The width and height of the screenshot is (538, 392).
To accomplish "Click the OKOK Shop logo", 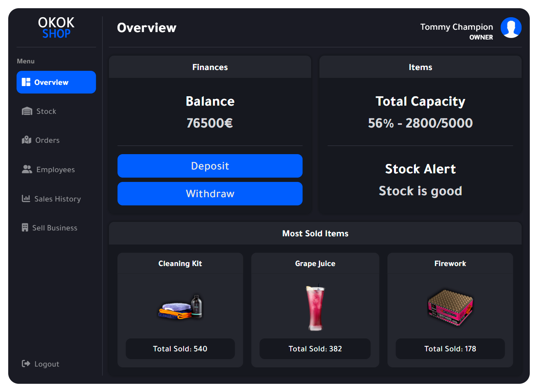I will (56, 28).
